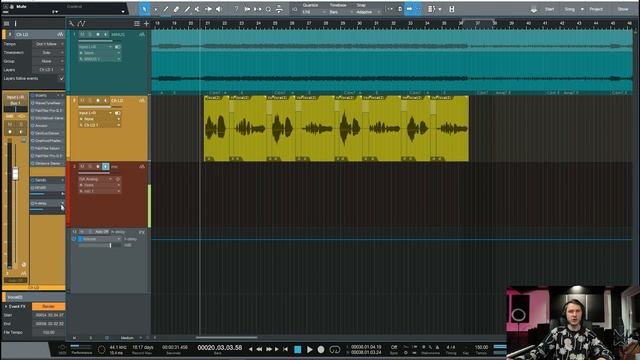640x360 pixels.
Task: Open the Song page
Action: tap(569, 9)
